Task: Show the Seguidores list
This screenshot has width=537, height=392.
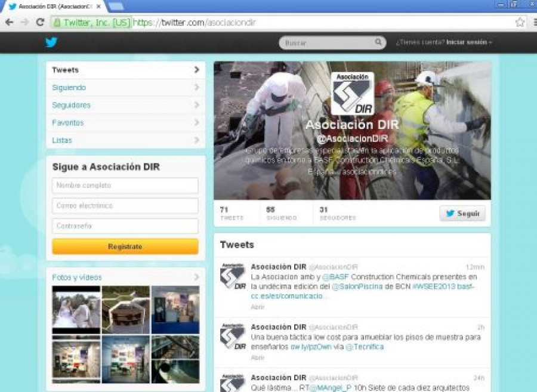Action: click(126, 105)
